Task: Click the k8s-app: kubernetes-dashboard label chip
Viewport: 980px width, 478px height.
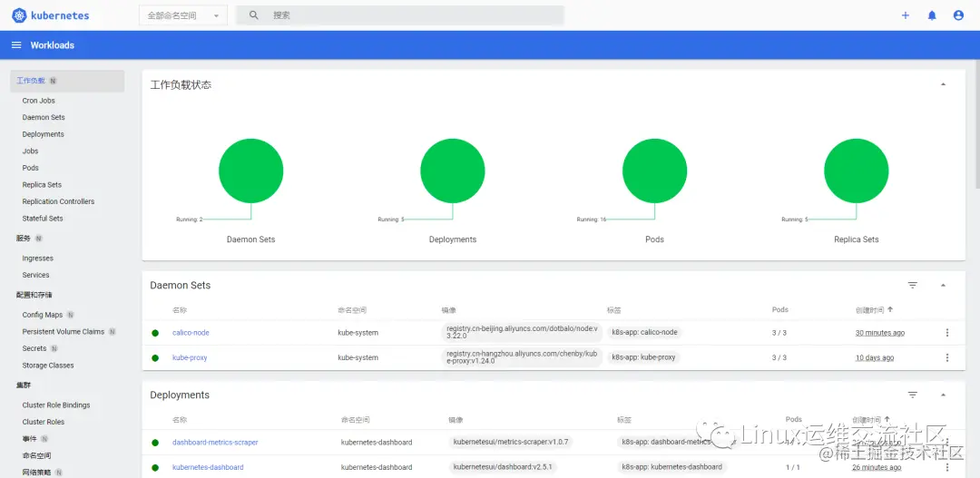Action: pos(671,467)
